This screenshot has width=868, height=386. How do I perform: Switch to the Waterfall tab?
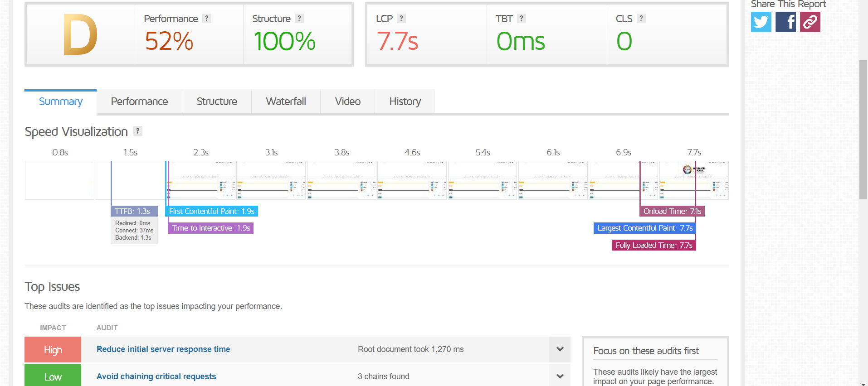286,101
